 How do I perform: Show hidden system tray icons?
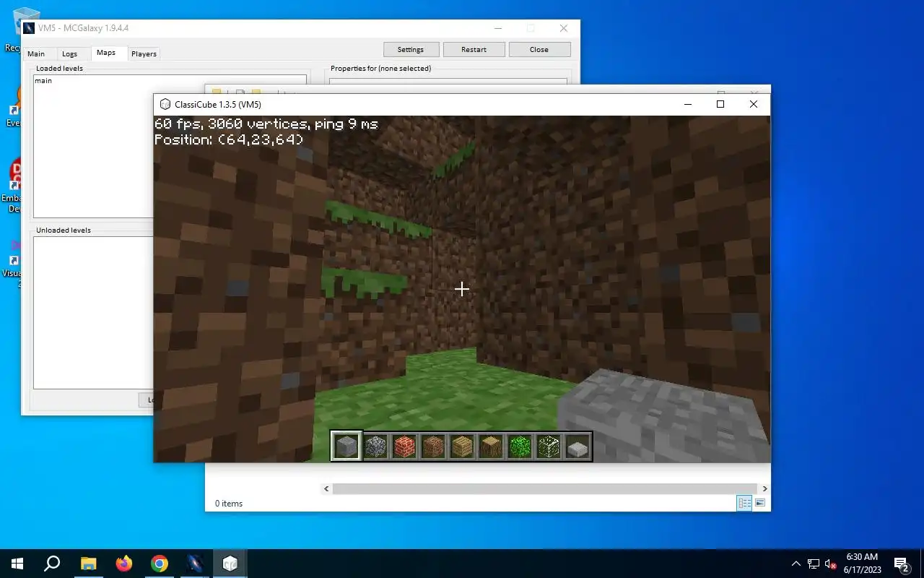pyautogui.click(x=796, y=564)
